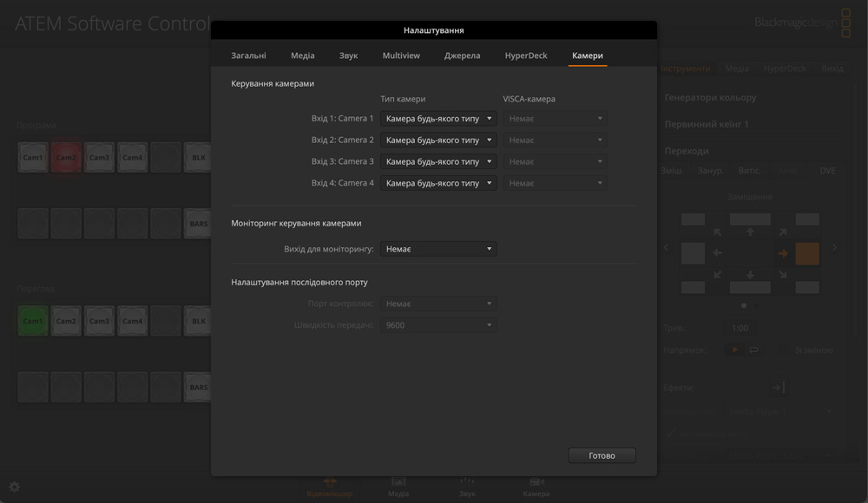The image size is (868, 503).
Task: Open the Медіа page icon in bottom bar
Action: (398, 487)
